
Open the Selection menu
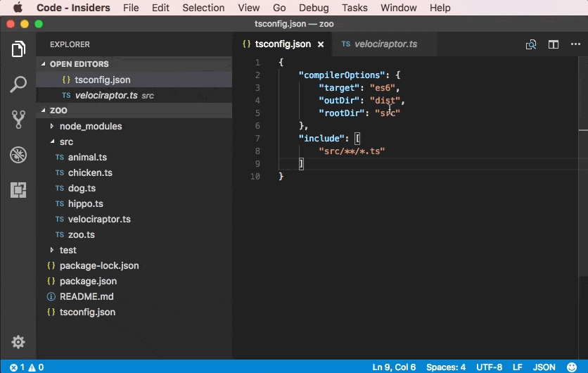pyautogui.click(x=203, y=8)
